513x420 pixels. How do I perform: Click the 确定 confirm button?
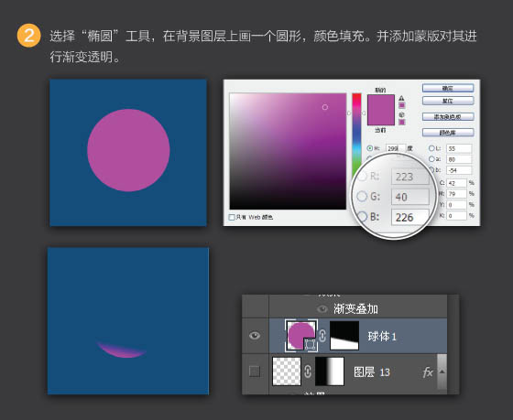click(448, 88)
